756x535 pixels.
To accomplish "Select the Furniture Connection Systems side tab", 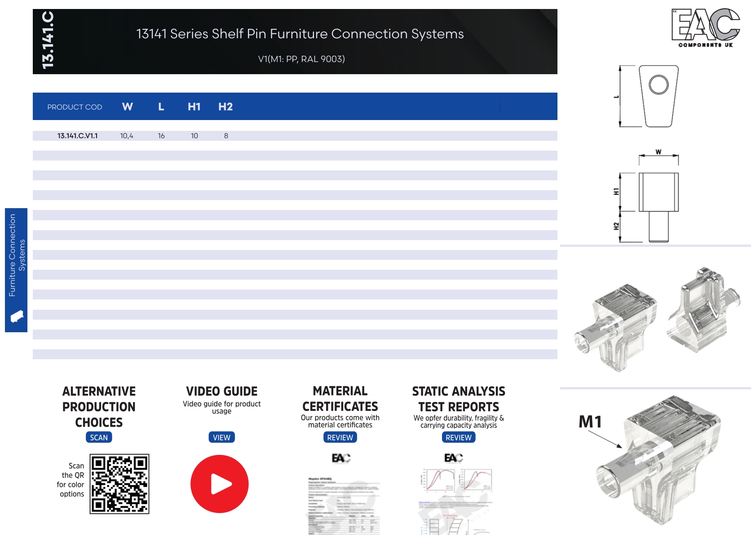I will tap(16, 270).
